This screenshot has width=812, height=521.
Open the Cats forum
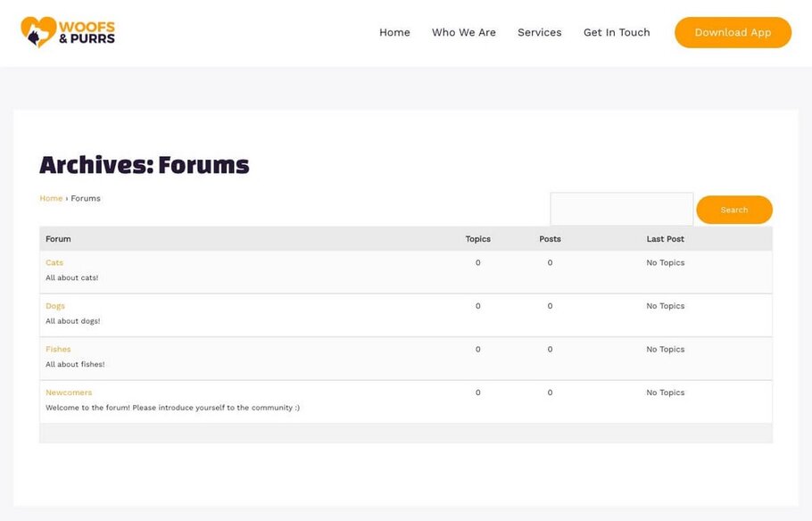point(54,262)
